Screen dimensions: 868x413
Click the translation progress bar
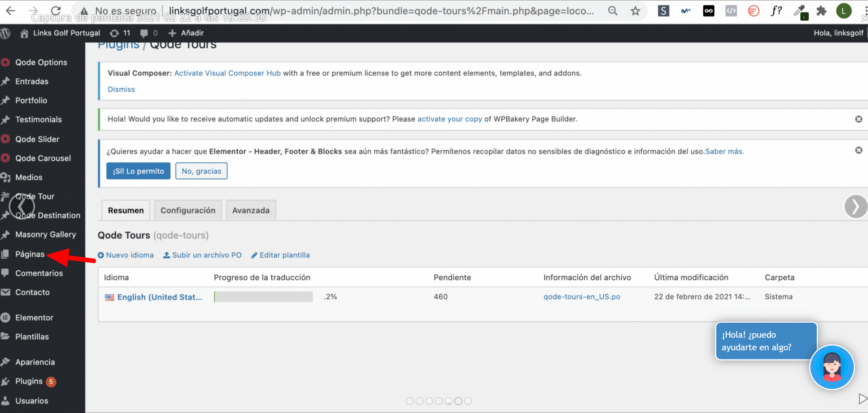263,297
